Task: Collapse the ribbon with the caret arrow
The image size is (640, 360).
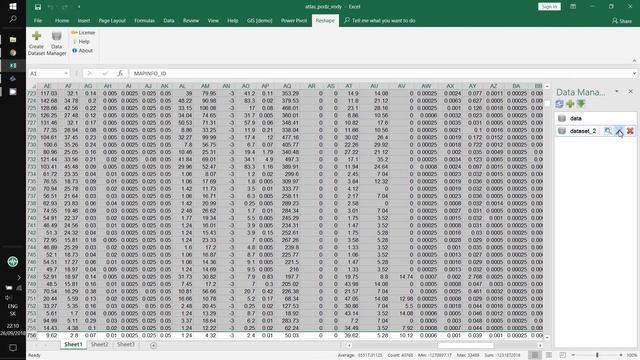Action: 634,61
